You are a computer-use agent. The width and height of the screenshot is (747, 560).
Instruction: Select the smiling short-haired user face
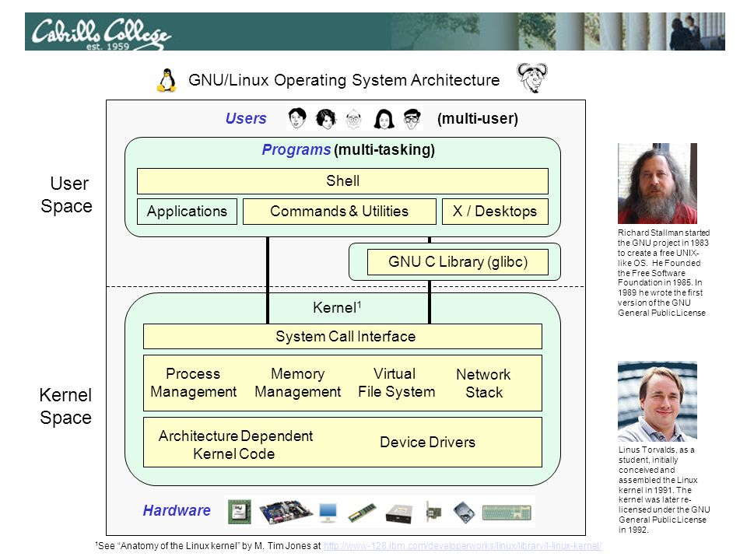(x=297, y=118)
